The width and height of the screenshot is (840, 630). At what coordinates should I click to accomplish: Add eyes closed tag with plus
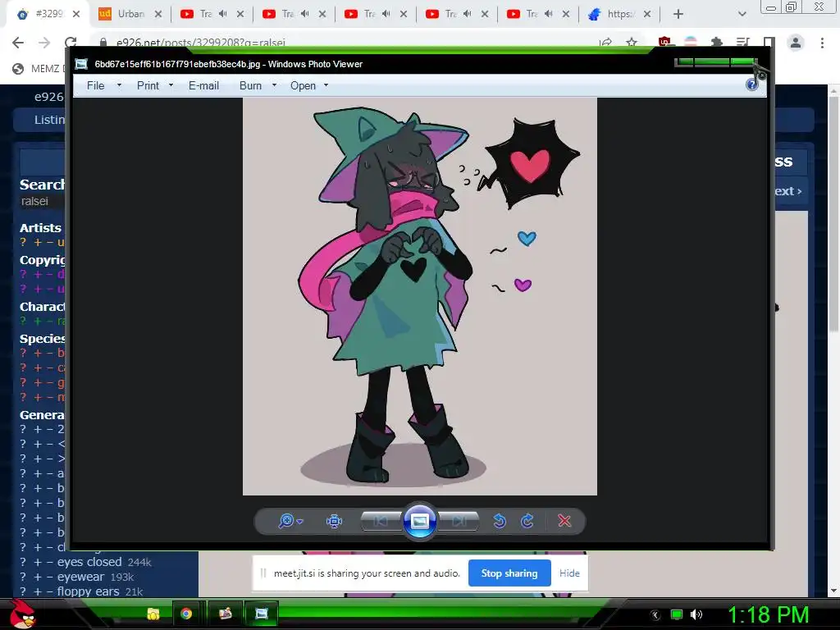click(x=38, y=562)
